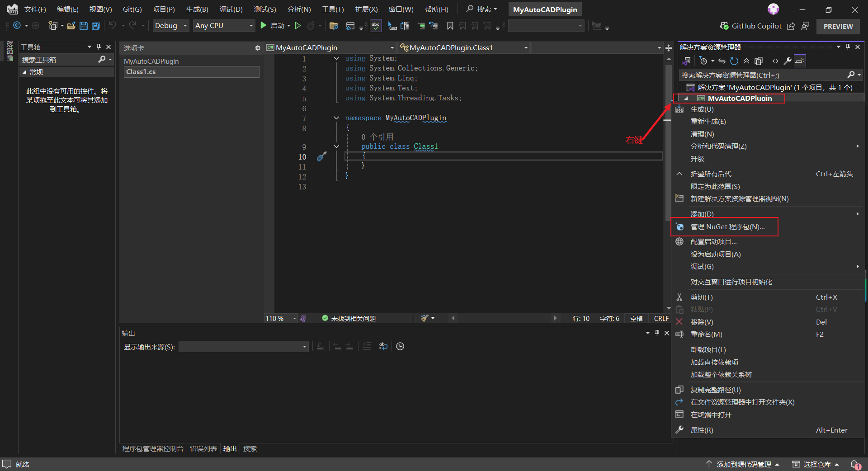Click the 搜索 search box in title bar
This screenshot has width=868, height=471.
click(x=482, y=9)
